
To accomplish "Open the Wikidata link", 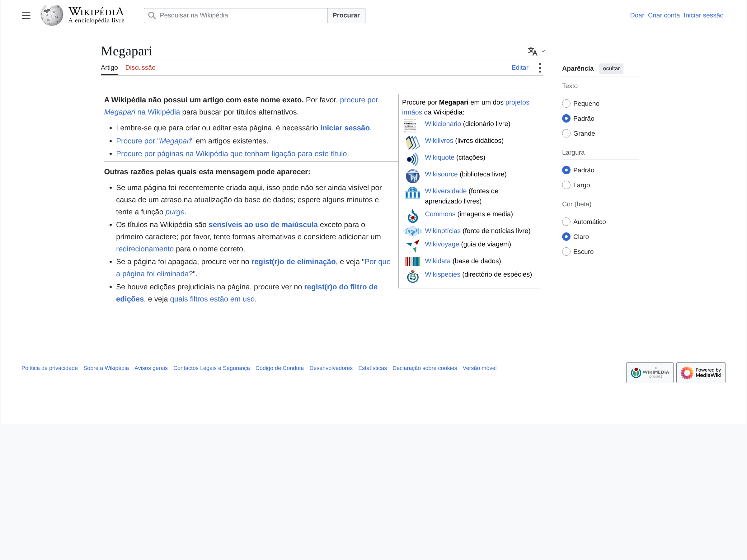I will click(x=438, y=261).
